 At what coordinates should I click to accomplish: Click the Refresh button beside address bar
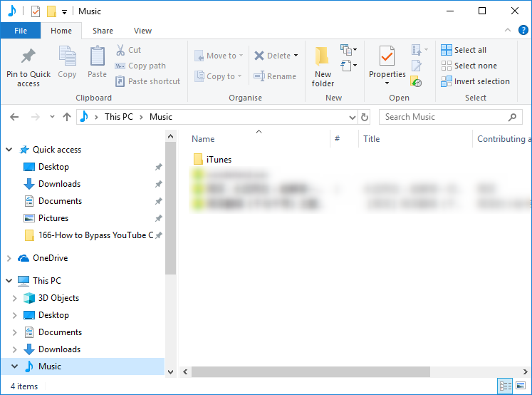(365, 117)
